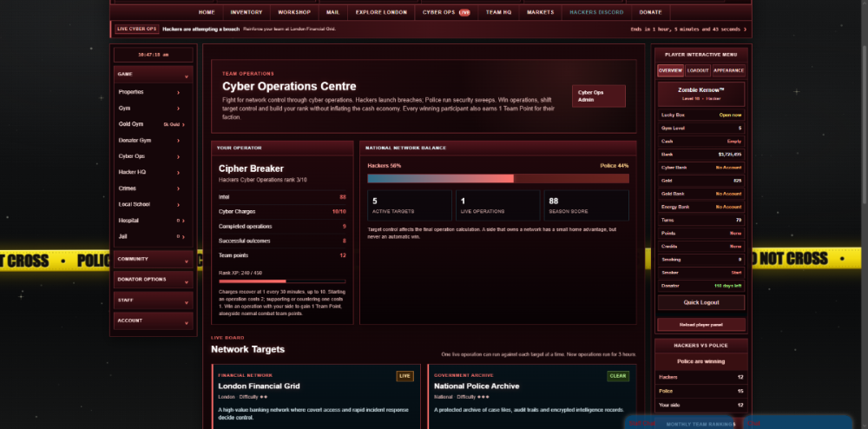Click the LIVE badge on Cyber Ops nav
The image size is (868, 429).
[464, 12]
